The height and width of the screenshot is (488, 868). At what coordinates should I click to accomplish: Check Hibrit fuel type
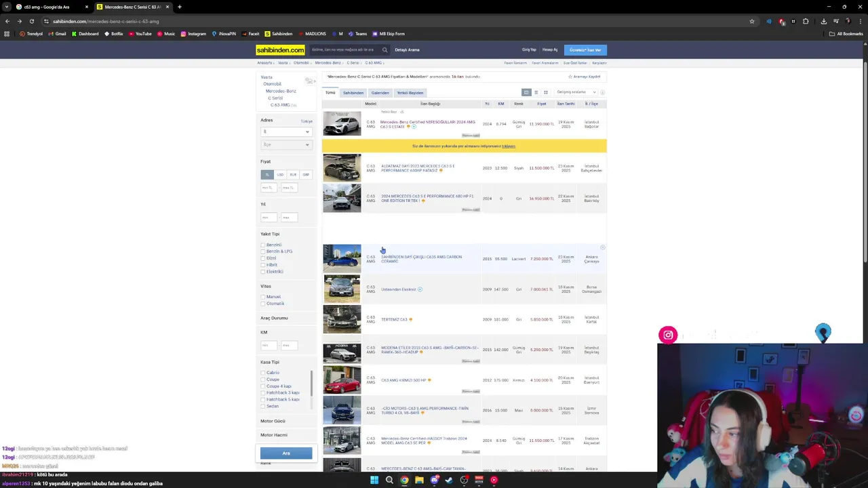pyautogui.click(x=263, y=265)
